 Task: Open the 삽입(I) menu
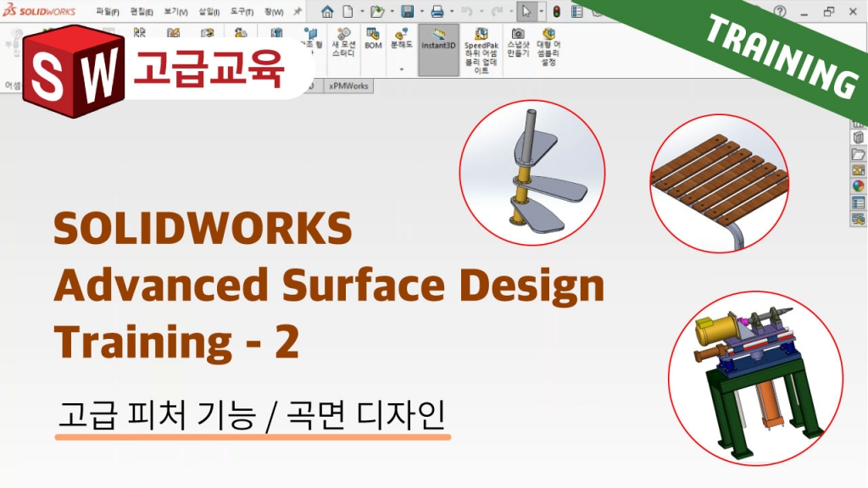209,12
